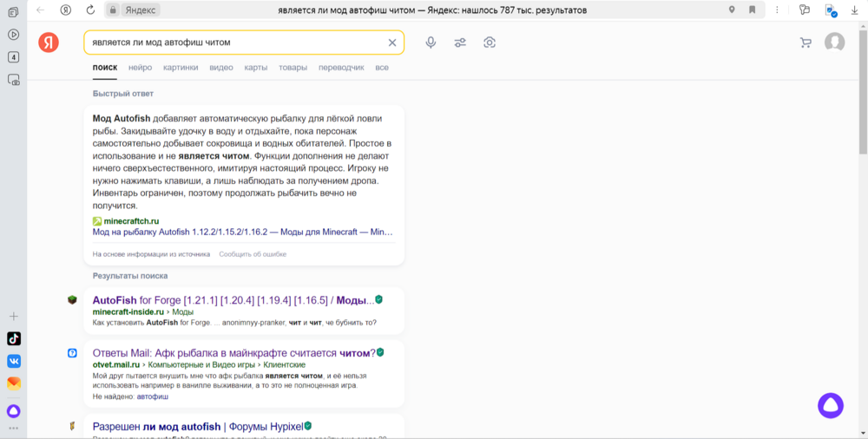868x439 pixels.
Task: Click the Яндекс site label in address bar
Action: pyautogui.click(x=140, y=10)
